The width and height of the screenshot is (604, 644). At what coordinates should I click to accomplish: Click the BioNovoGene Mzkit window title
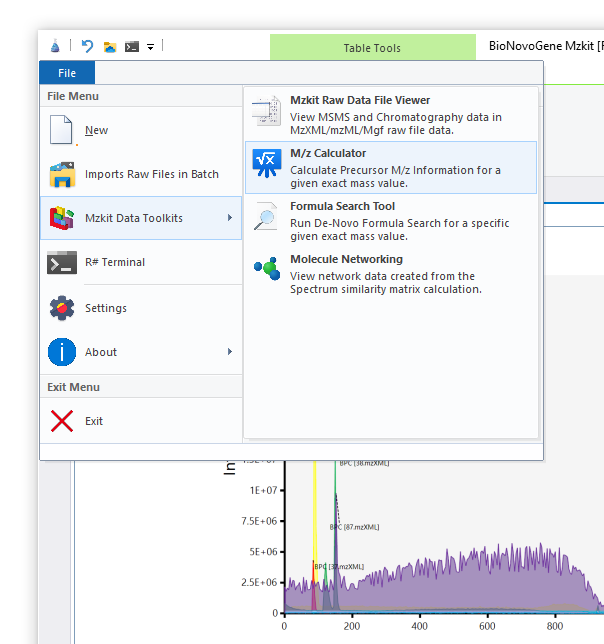pos(546,46)
